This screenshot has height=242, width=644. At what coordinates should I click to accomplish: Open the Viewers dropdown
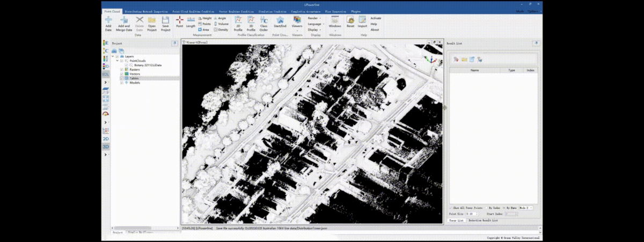click(297, 22)
